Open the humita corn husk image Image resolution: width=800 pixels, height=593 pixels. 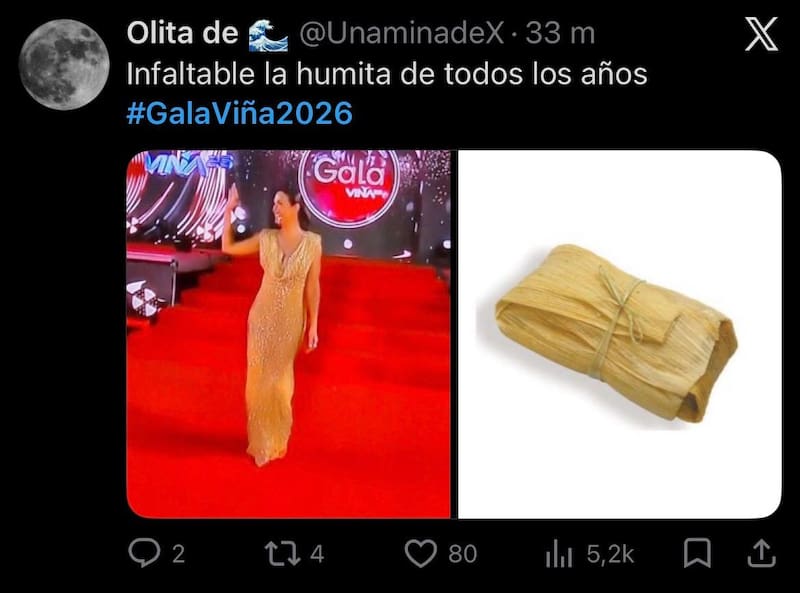pyautogui.click(x=619, y=334)
